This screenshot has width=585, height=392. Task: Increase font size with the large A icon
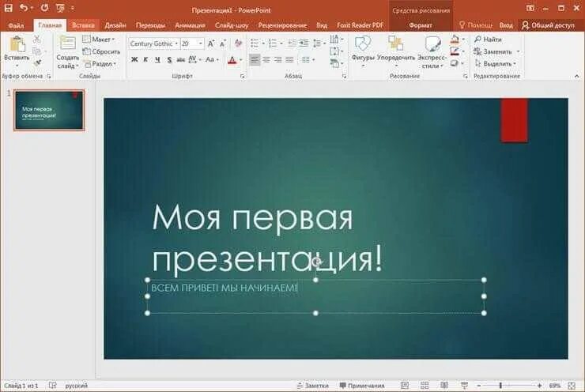click(x=211, y=43)
